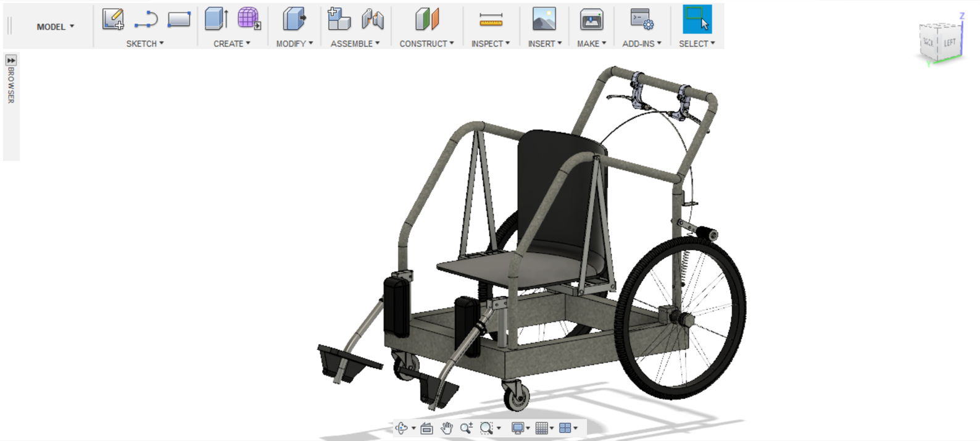Open the CONSTRUCT dropdown menu
The height and width of the screenshot is (441, 980).
pos(426,44)
